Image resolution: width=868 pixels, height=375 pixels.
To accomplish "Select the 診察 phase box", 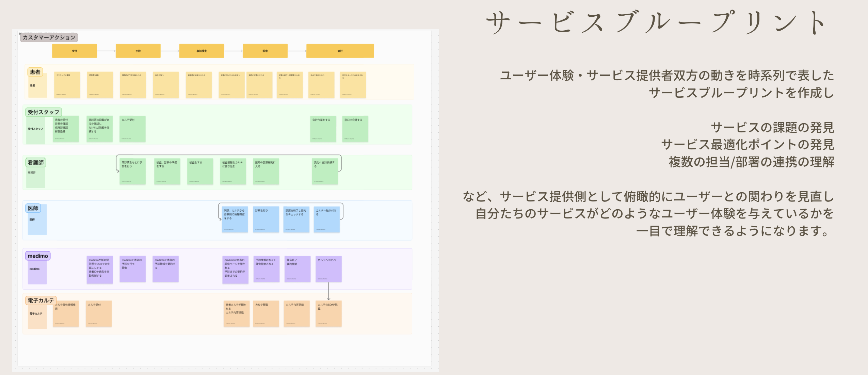I will tap(265, 51).
